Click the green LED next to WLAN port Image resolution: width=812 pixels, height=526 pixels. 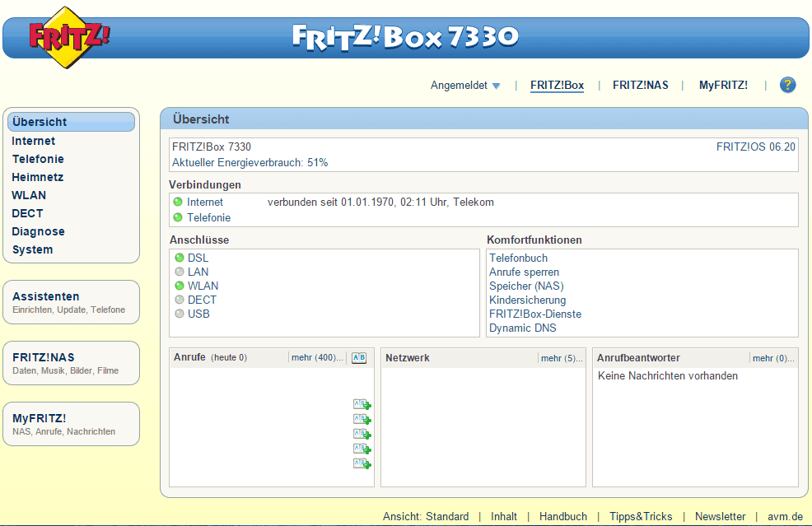click(180, 286)
